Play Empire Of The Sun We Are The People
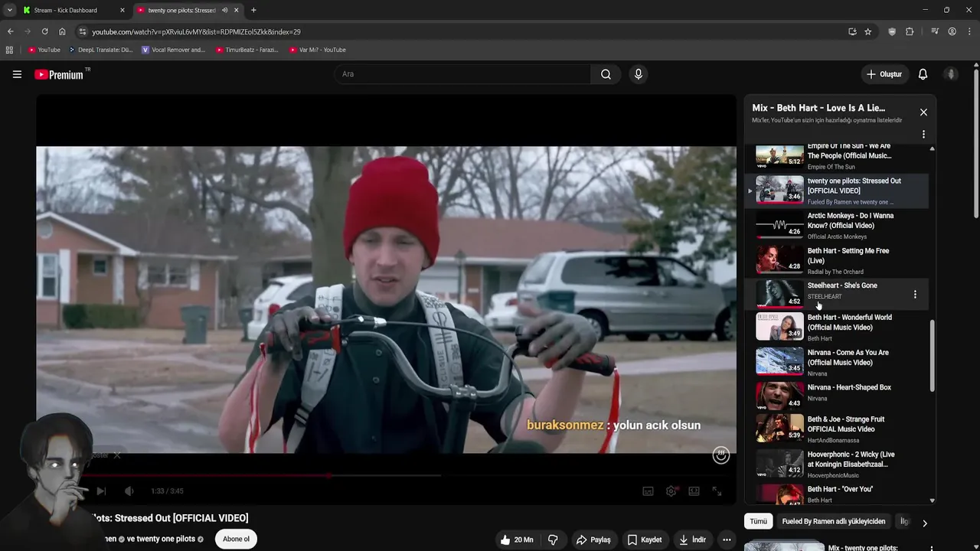 coord(837,156)
